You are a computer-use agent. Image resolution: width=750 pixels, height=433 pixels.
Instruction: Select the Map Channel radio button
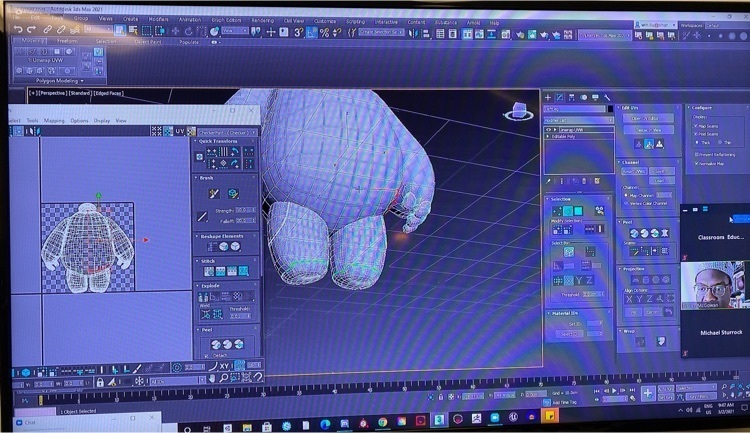pyautogui.click(x=626, y=195)
